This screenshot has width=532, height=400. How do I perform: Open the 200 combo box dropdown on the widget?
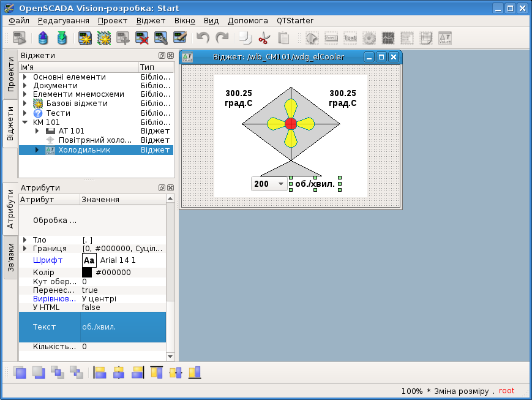coord(281,184)
